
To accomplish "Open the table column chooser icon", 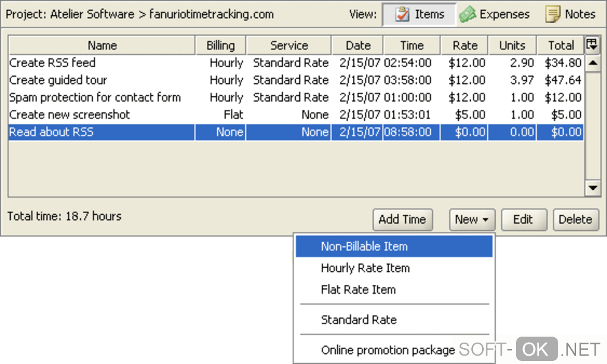I will [592, 45].
